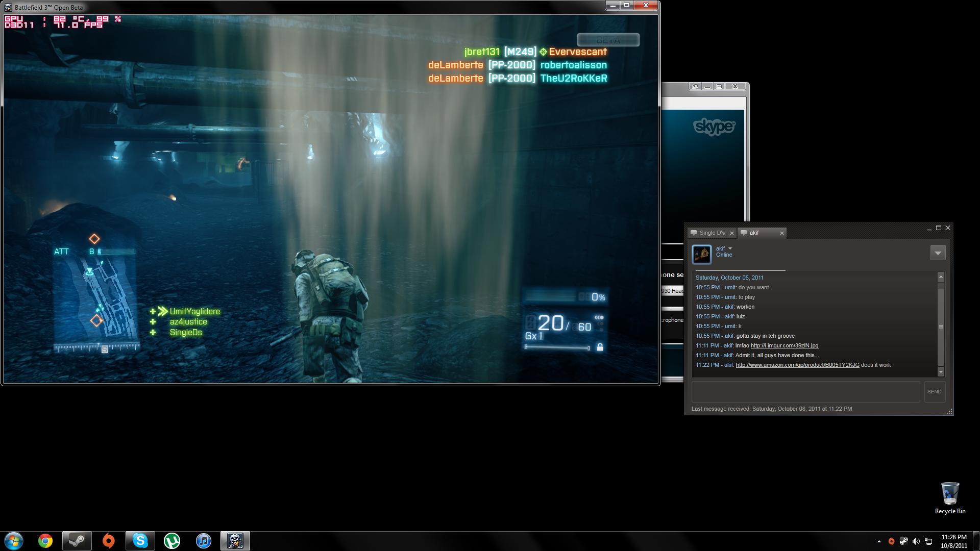Screen dimensions: 980x551
Task: Click 'Evervescant' in the kill feed
Action: (x=578, y=52)
